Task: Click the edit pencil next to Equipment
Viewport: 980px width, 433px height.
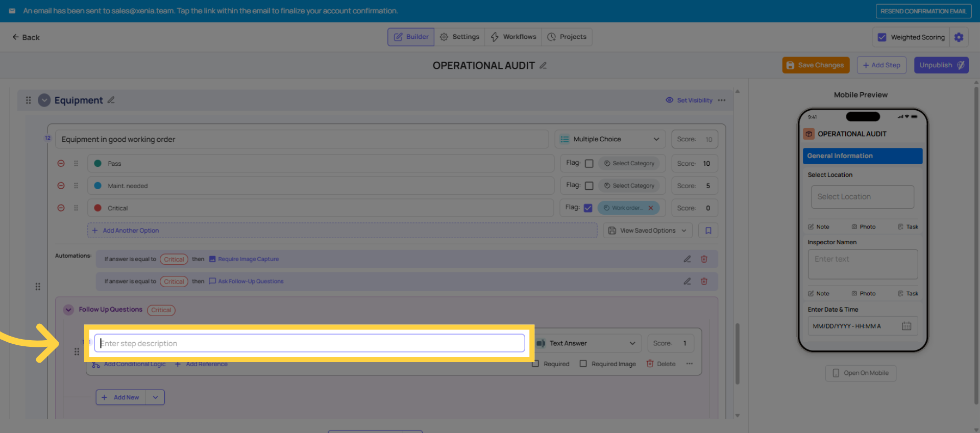Action: click(111, 100)
